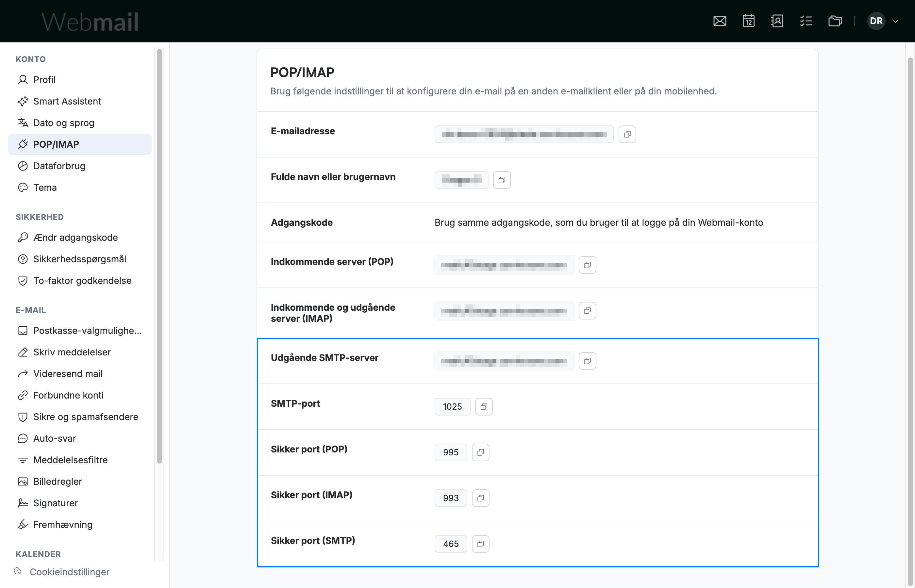Copy the Sikker port (SMTP) 465

480,544
